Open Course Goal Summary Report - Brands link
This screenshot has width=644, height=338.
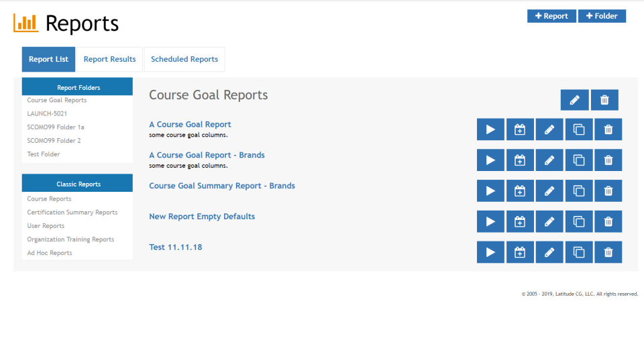pos(222,186)
